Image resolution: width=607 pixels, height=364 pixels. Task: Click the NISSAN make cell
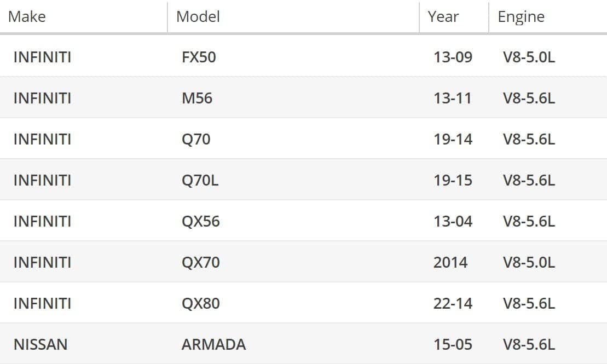[41, 344]
